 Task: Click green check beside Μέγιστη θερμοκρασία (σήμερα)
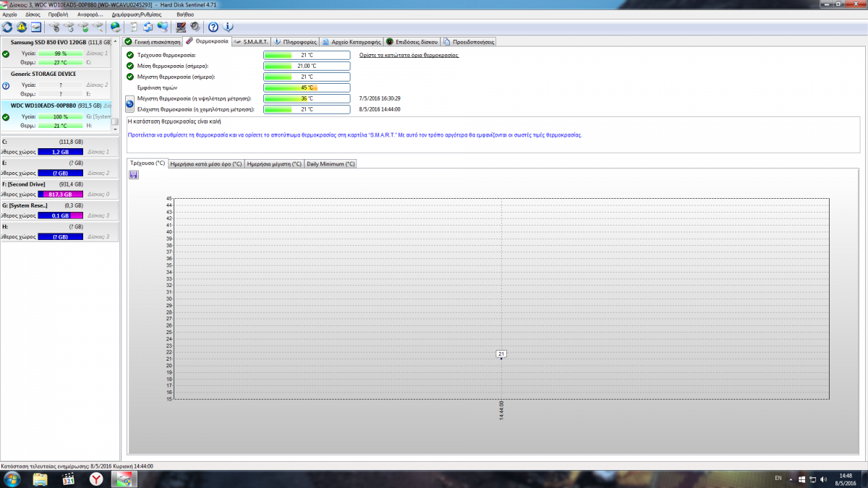(130, 77)
